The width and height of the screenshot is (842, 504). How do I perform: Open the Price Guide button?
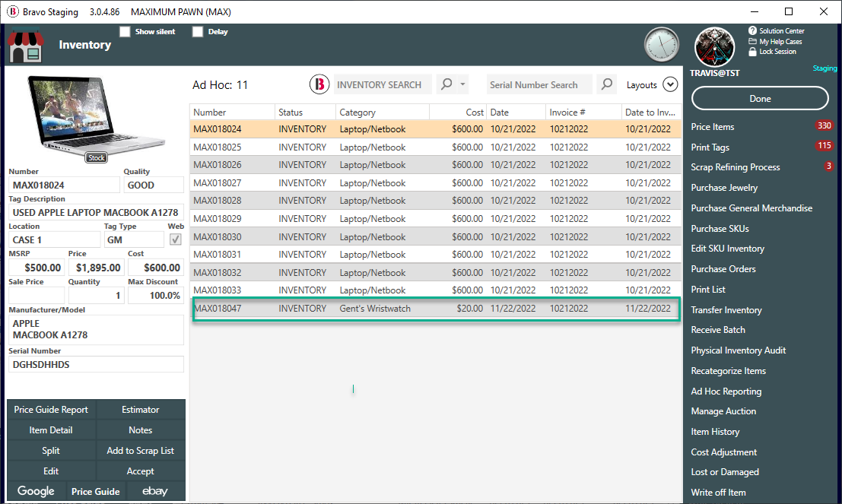[x=96, y=491]
